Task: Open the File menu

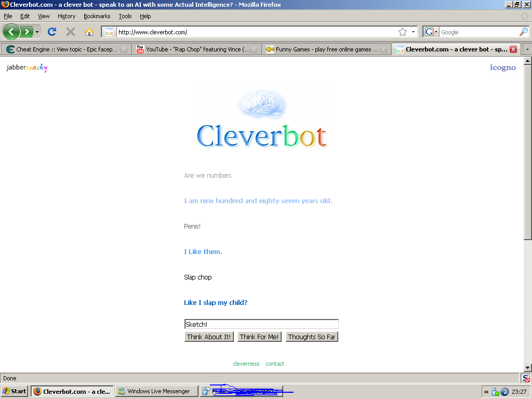Action: click(8, 16)
